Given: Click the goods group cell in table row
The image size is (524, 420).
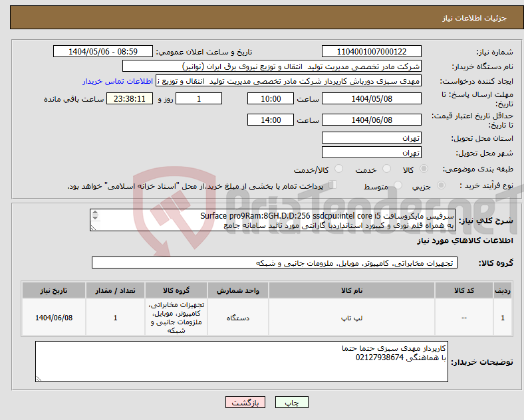Looking at the screenshot, I should (176, 318).
